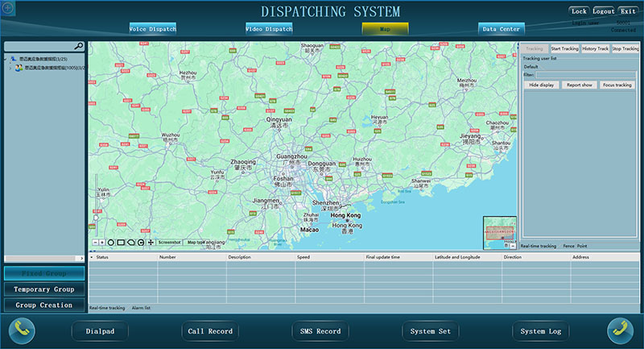Switch to Video Dispatch tab
The image size is (644, 349).
[269, 29]
